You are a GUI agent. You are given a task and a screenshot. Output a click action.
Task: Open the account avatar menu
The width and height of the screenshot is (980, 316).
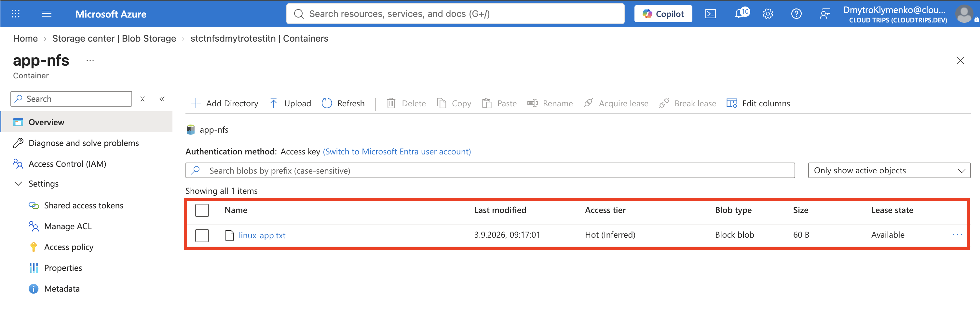pos(964,14)
